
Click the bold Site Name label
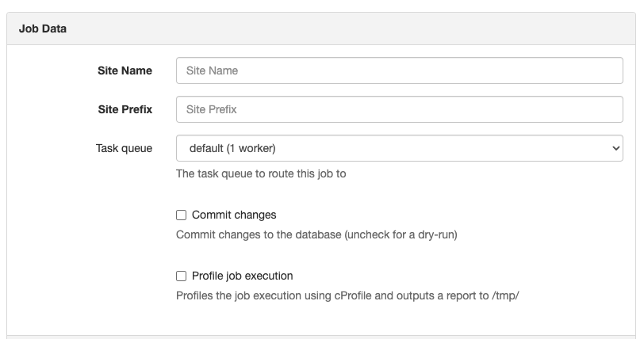point(125,70)
